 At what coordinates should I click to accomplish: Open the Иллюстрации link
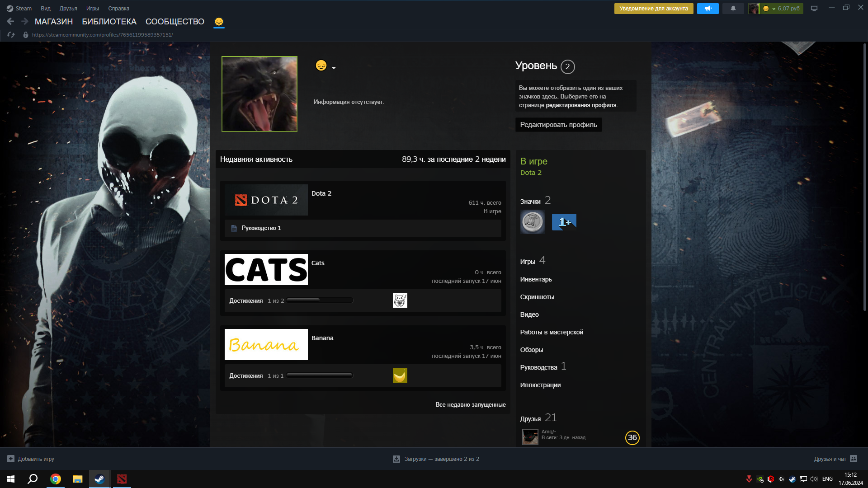[x=540, y=385]
